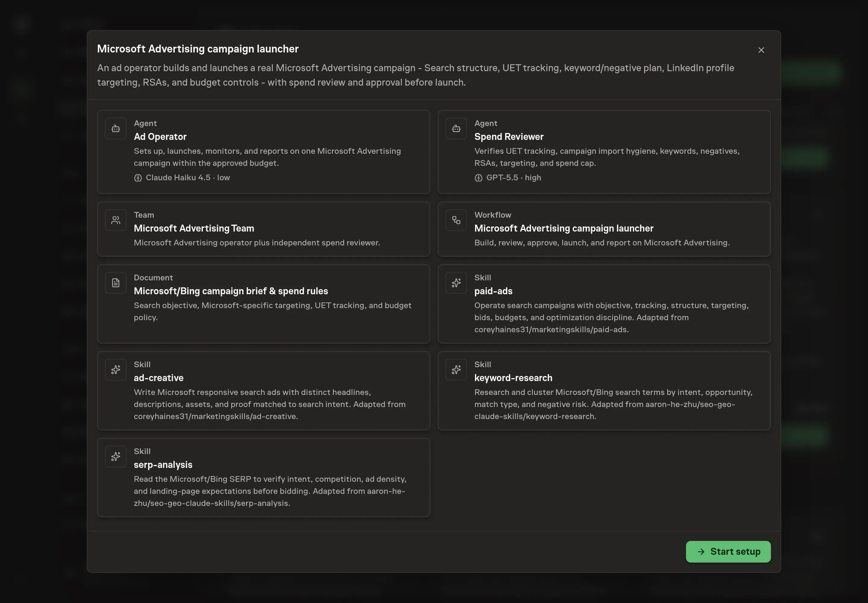Click the paid-ads skill sparkle icon
The height and width of the screenshot is (603, 868).
[456, 283]
